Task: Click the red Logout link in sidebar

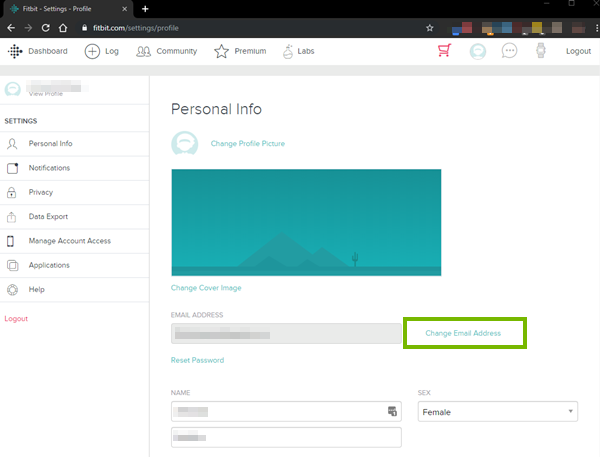Action: 16,318
